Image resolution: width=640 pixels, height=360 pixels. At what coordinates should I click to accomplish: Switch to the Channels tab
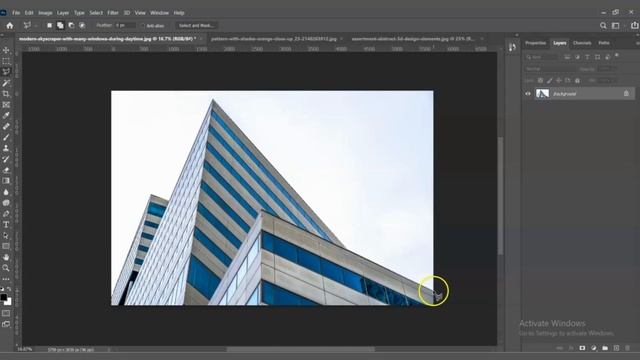pyautogui.click(x=582, y=43)
